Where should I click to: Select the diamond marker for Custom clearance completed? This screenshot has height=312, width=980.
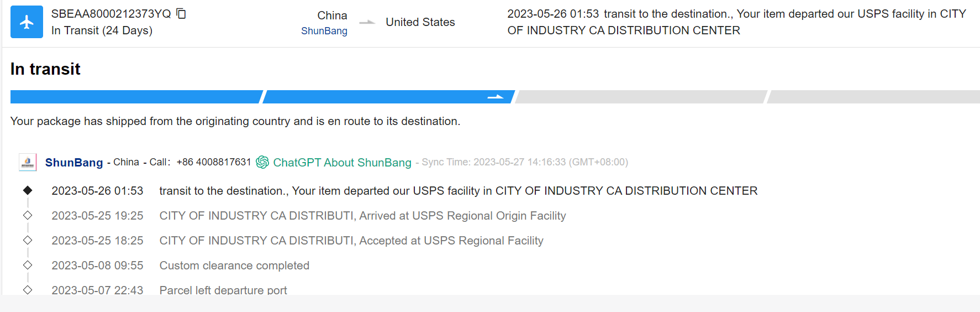[x=28, y=265]
